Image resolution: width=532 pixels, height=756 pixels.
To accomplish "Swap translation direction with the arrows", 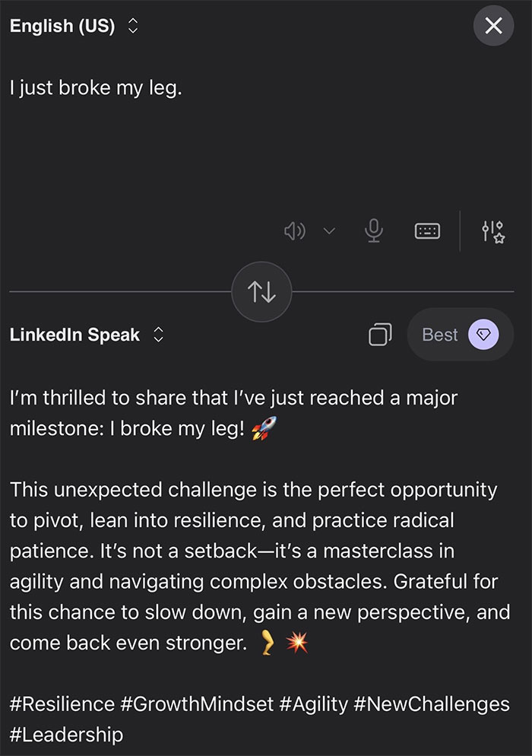I will coord(261,292).
